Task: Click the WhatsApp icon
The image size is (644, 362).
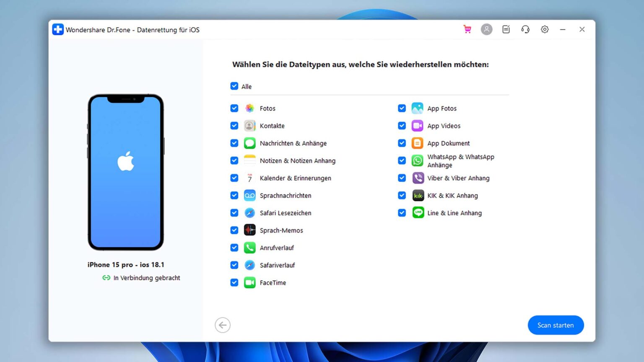Action: tap(418, 160)
